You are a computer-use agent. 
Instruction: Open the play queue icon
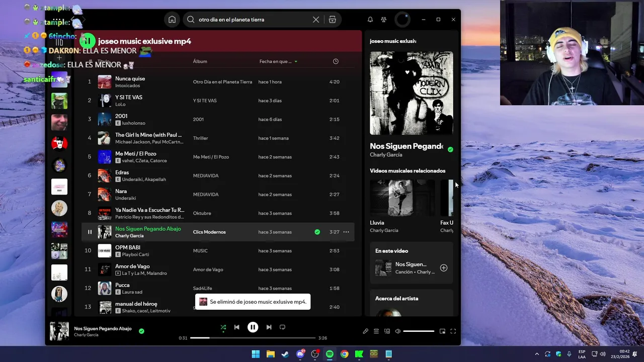(x=376, y=331)
